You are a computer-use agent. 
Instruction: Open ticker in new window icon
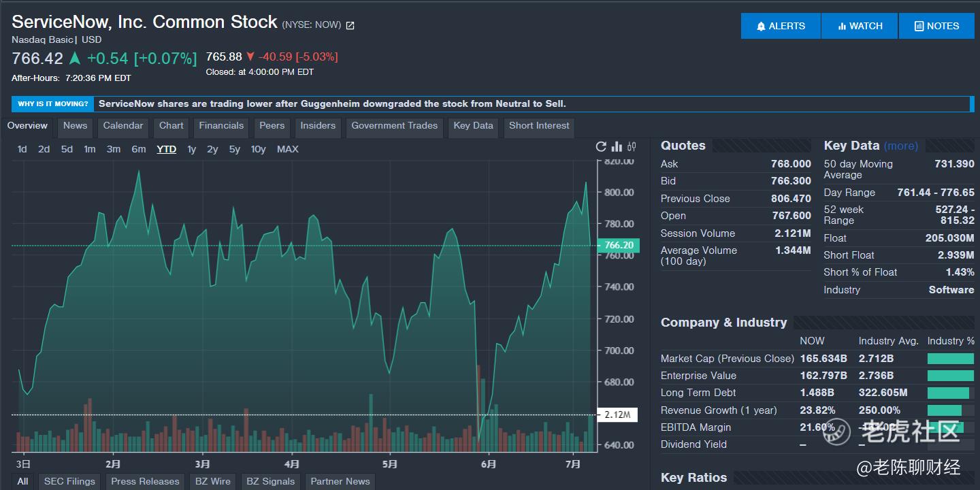click(x=350, y=26)
